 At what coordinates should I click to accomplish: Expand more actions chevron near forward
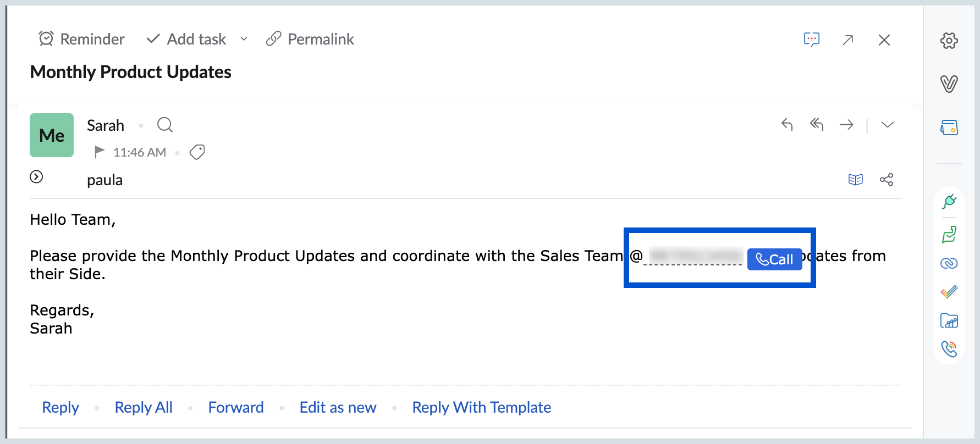tap(887, 125)
